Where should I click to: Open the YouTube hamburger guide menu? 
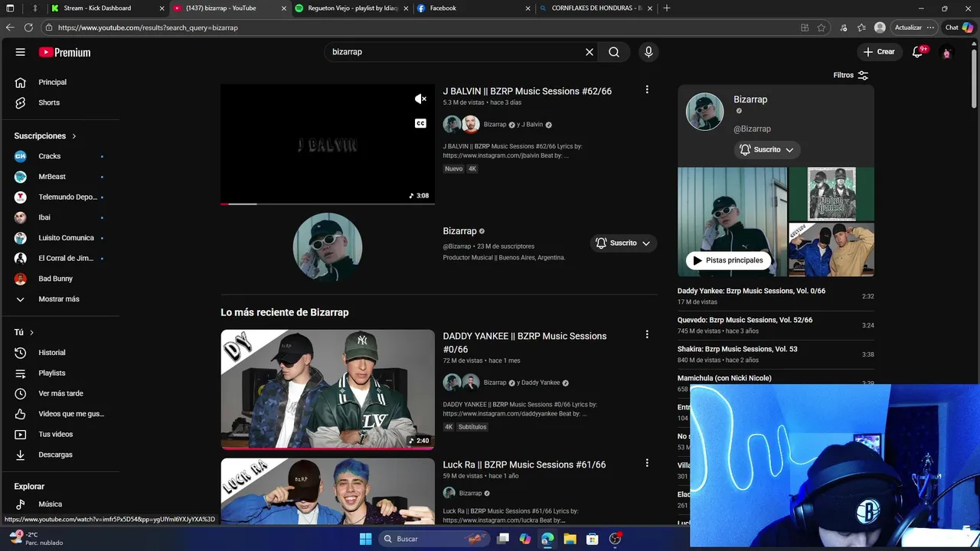pos(21,52)
